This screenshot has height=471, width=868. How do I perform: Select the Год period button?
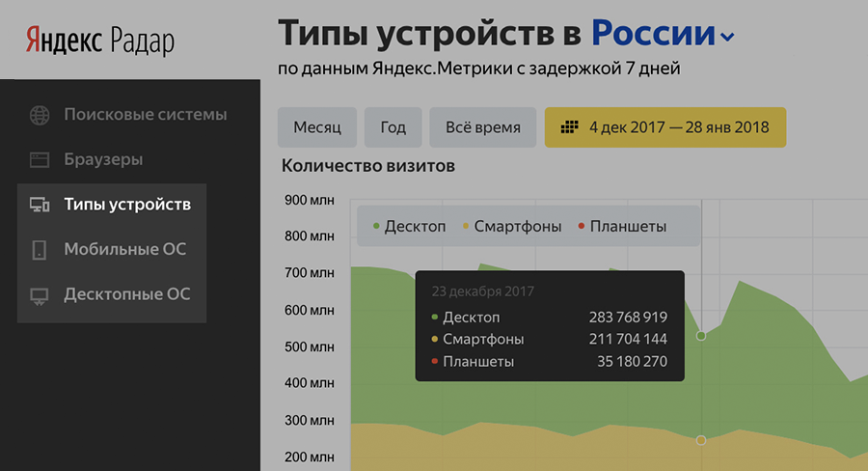pyautogui.click(x=393, y=127)
